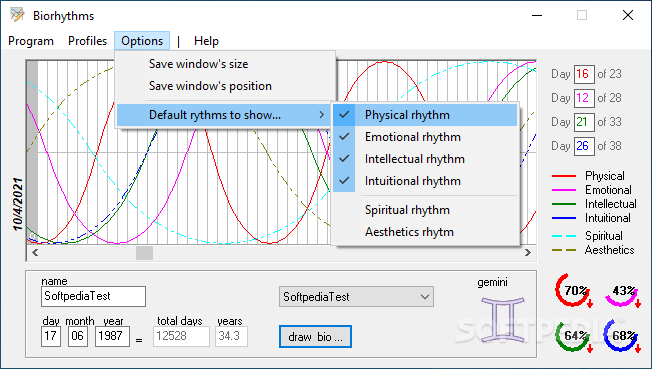This screenshot has height=369, width=652.
Task: Click the Physical legend red line
Action: 564,176
